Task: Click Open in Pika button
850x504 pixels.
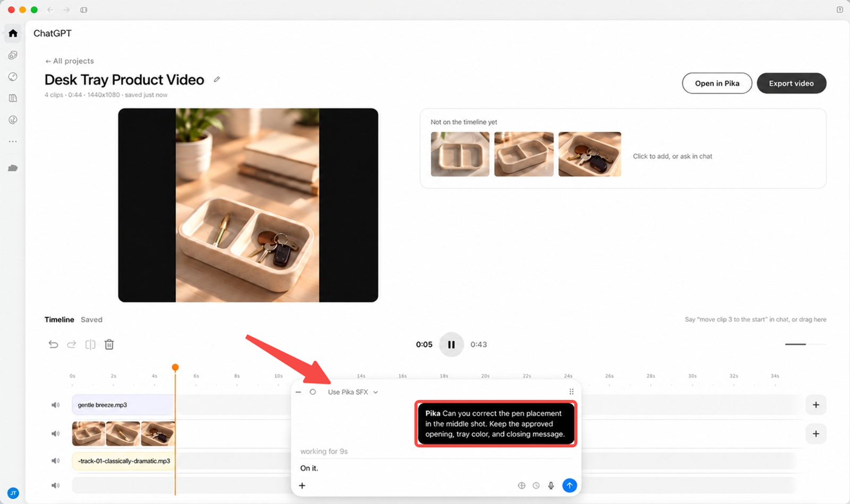Action: tap(717, 83)
